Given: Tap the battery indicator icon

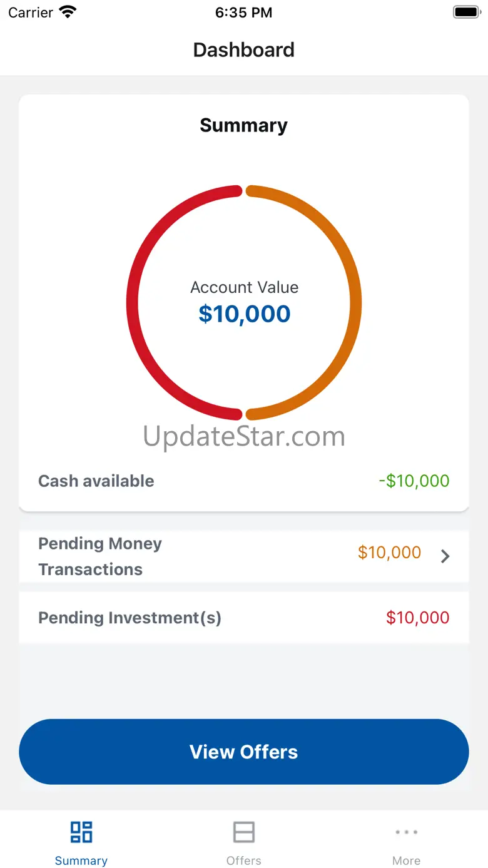Looking at the screenshot, I should [x=466, y=12].
